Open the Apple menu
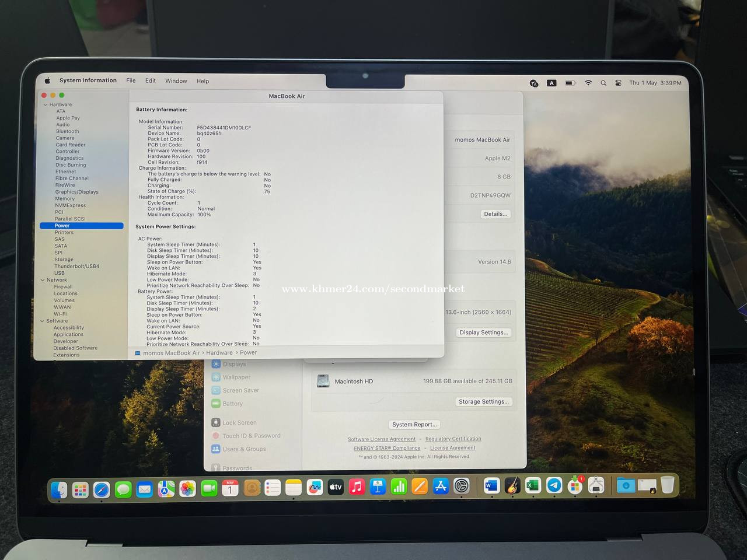The image size is (747, 560). (x=47, y=80)
